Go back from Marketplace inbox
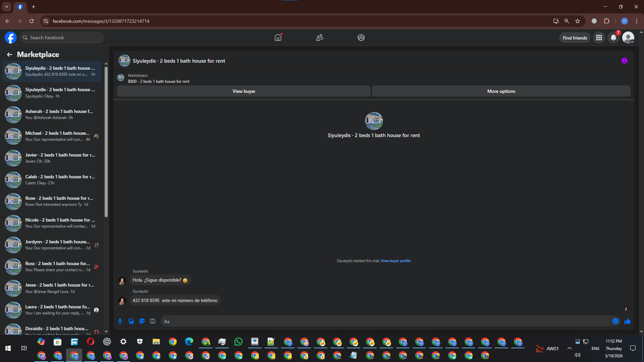 pos(9,54)
